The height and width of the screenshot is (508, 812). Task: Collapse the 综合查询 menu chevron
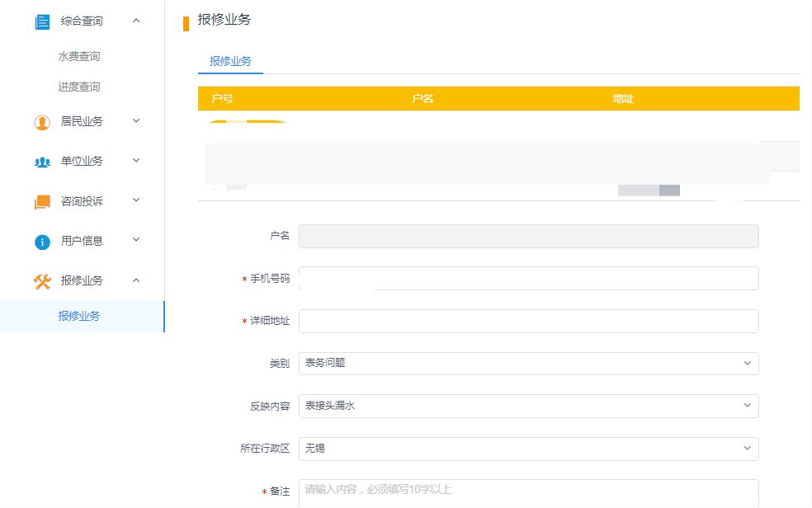tap(136, 21)
